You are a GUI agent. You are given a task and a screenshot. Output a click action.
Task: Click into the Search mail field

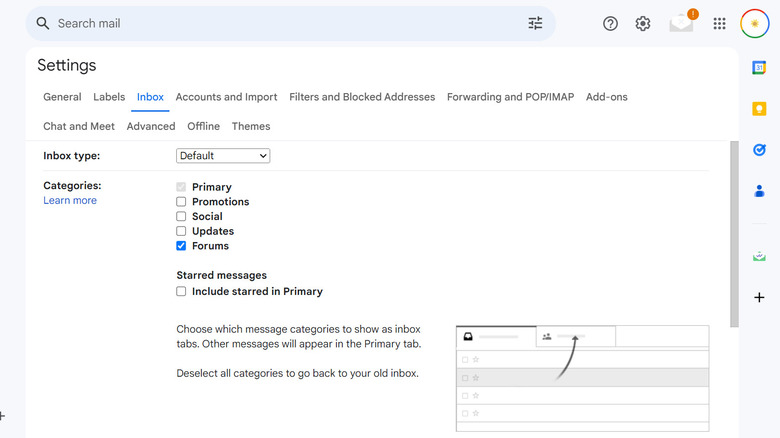point(280,23)
